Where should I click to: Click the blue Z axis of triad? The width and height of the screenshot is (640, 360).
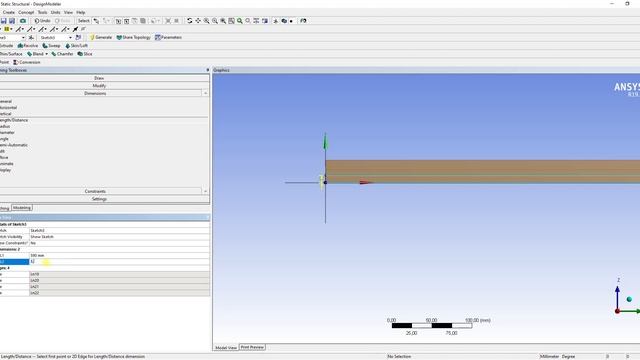tap(617, 296)
